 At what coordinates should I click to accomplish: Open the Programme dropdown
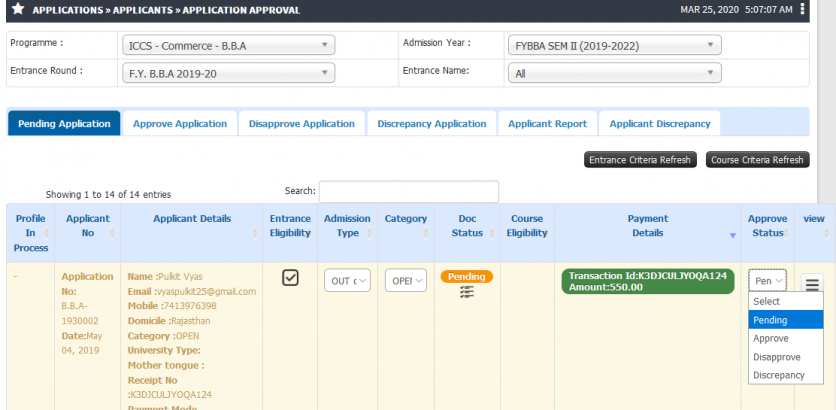228,46
